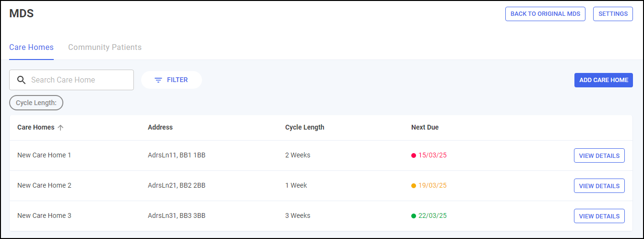
Task: Click the Care Homes sort arrow
Action: pyautogui.click(x=60, y=128)
